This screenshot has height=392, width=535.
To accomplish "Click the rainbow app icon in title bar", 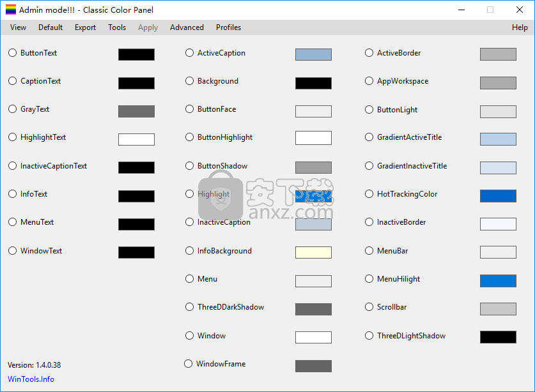I will pyautogui.click(x=11, y=10).
